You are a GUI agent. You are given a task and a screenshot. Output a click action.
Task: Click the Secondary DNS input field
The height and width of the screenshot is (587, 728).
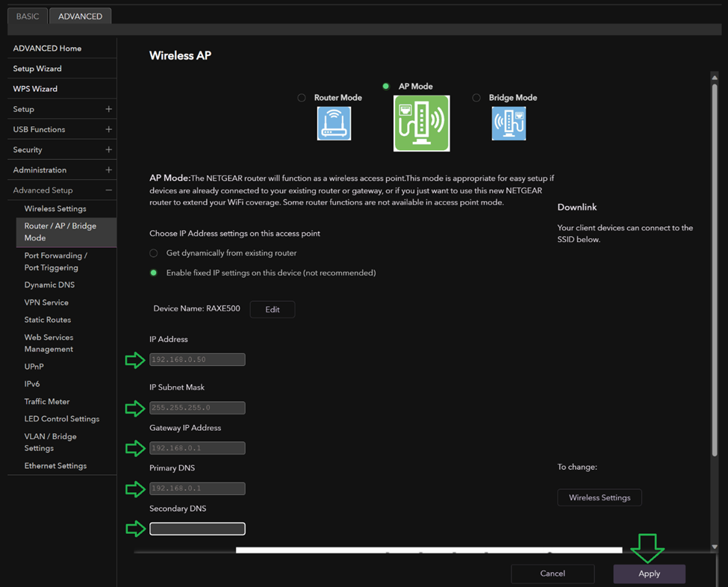pos(197,529)
